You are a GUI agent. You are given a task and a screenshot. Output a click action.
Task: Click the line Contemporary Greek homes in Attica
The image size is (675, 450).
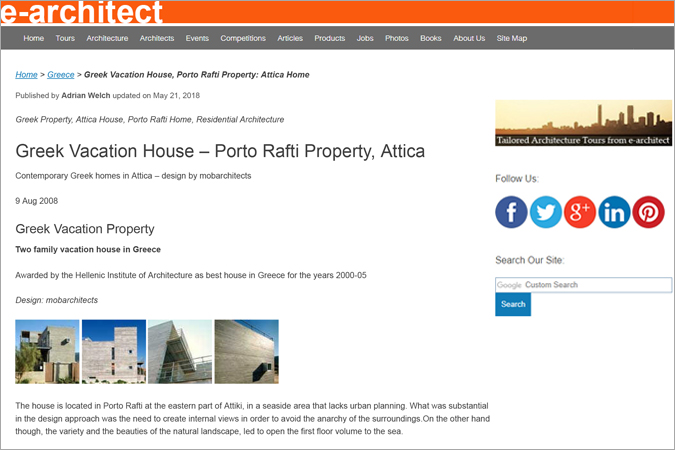(x=133, y=176)
